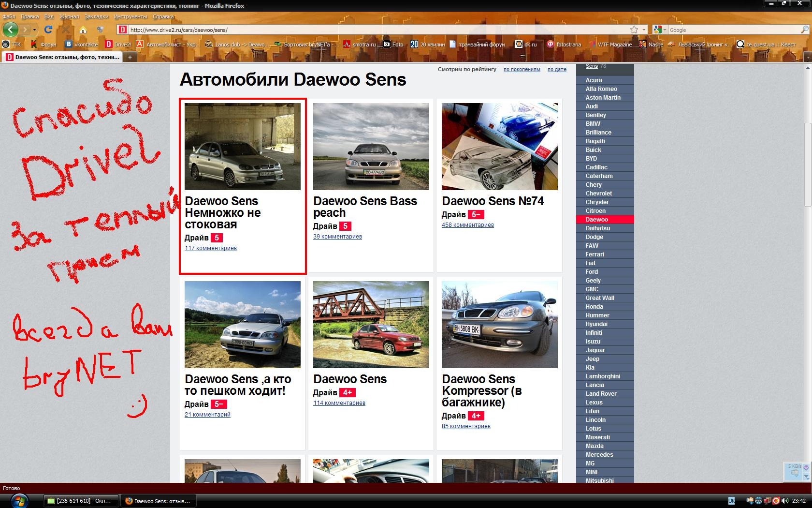Open the 114 комментариев link

[x=339, y=403]
